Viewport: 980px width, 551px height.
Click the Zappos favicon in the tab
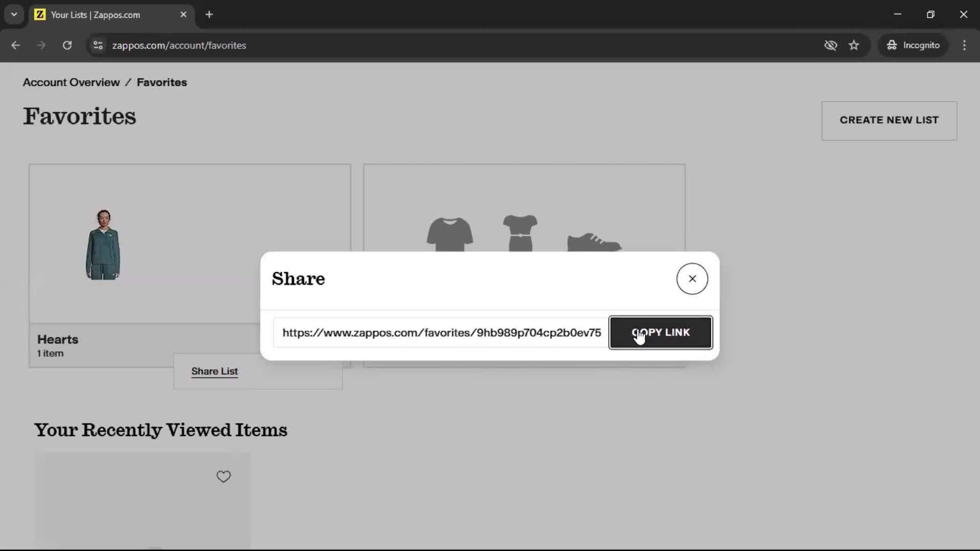pyautogui.click(x=40, y=15)
